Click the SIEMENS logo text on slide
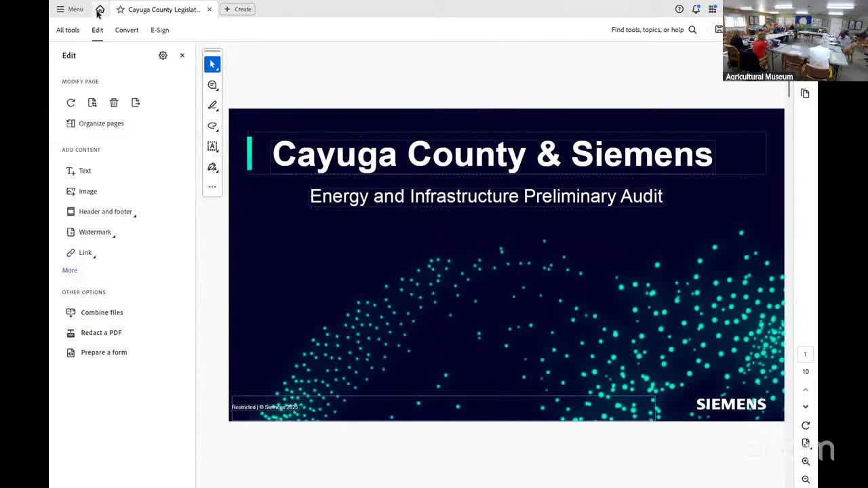The image size is (868, 488). pyautogui.click(x=731, y=405)
